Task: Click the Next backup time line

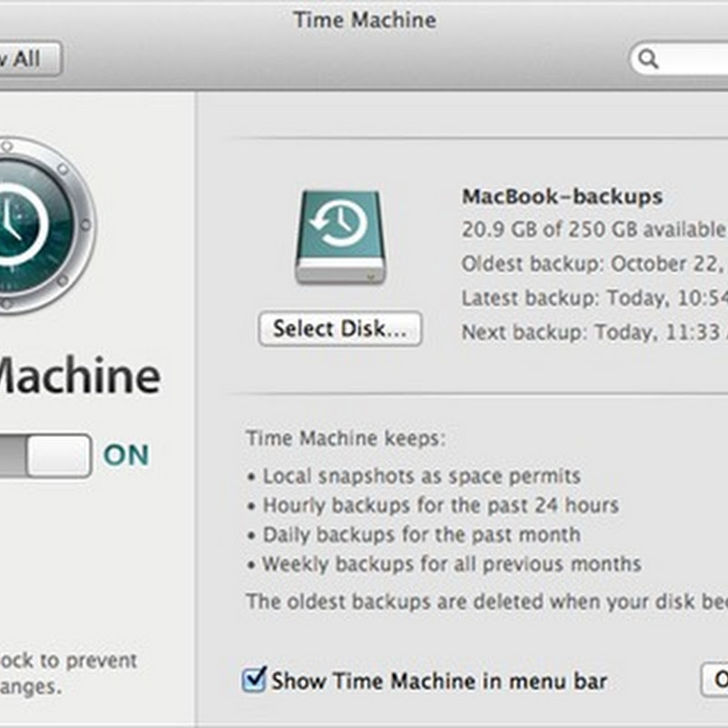Action: pos(594,332)
